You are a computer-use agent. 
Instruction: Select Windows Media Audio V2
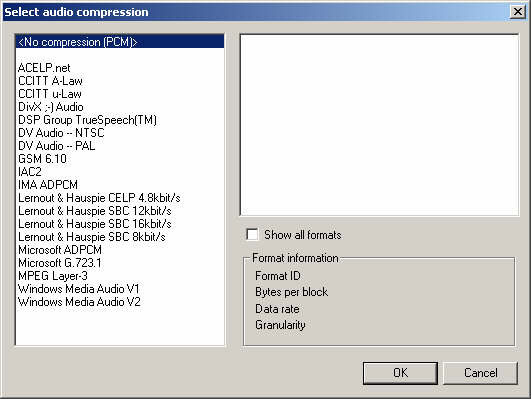120,302
